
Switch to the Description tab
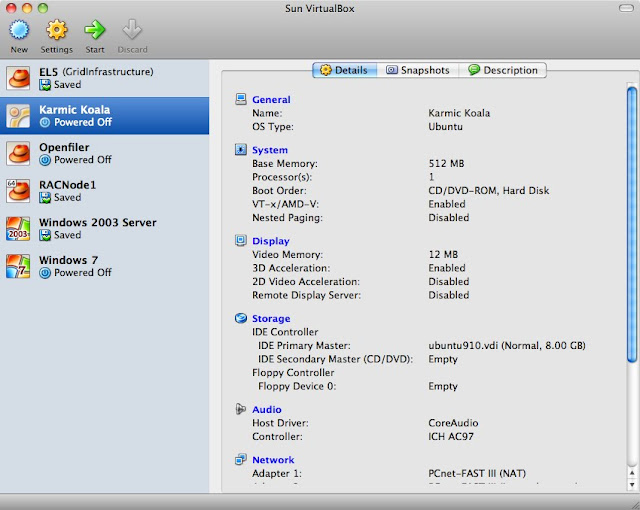click(502, 70)
